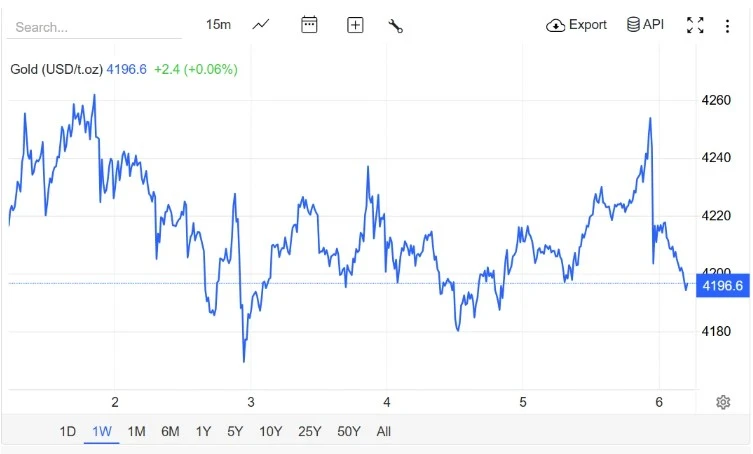The image size is (753, 454).
Task: Show the 5Y time range
Action: tap(235, 432)
